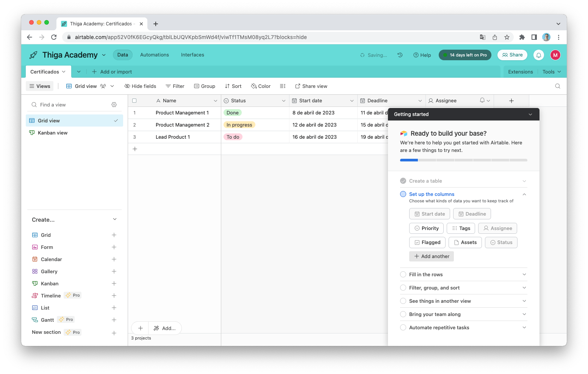
Task: Collapse the Getting started panel
Action: coord(530,114)
